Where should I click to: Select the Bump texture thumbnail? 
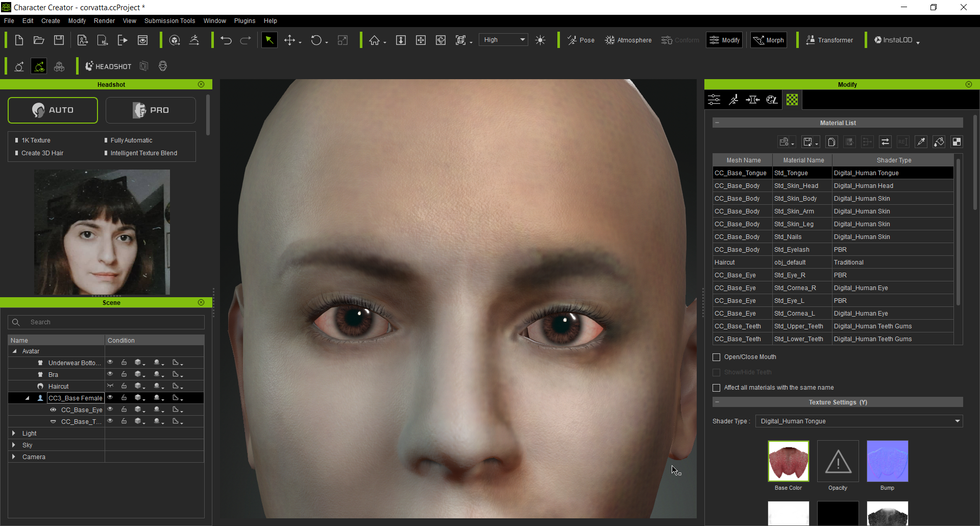point(887,461)
